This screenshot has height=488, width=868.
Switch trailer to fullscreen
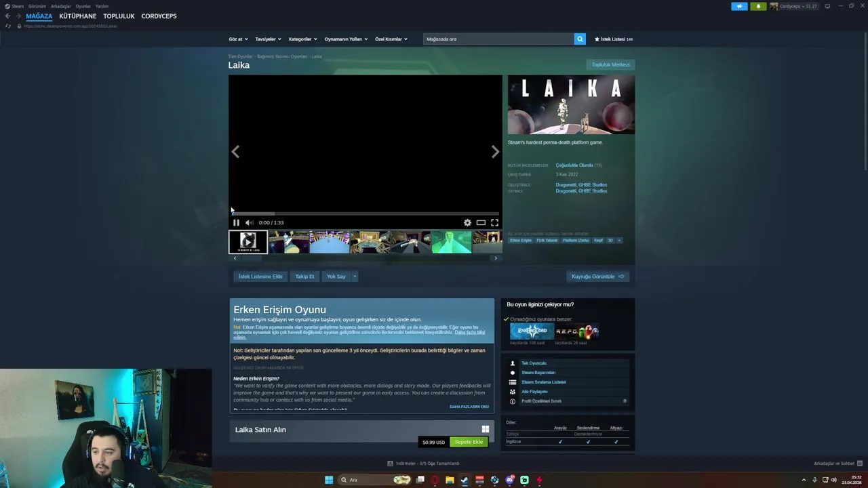494,222
